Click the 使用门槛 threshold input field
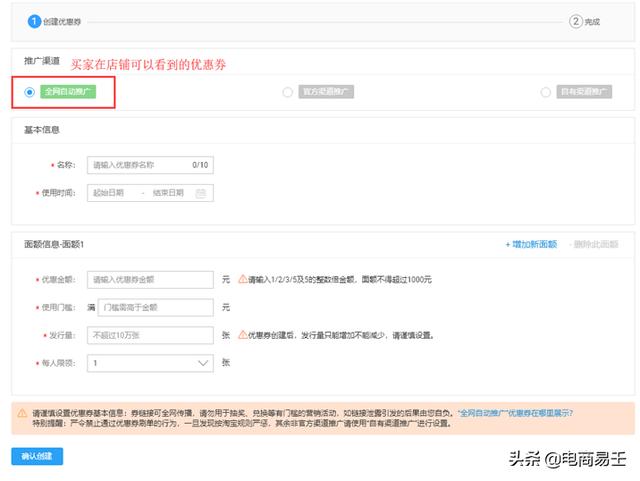The image size is (640, 481). tap(156, 307)
